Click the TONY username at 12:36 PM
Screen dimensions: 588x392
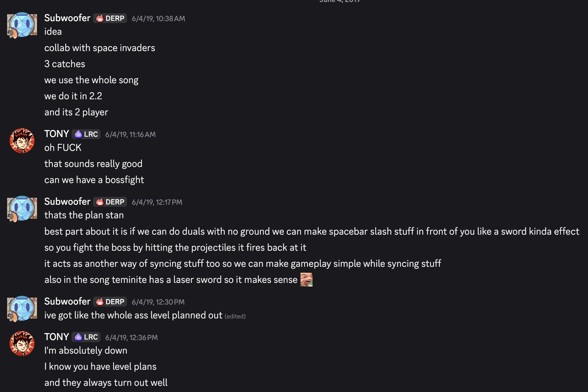[57, 337]
